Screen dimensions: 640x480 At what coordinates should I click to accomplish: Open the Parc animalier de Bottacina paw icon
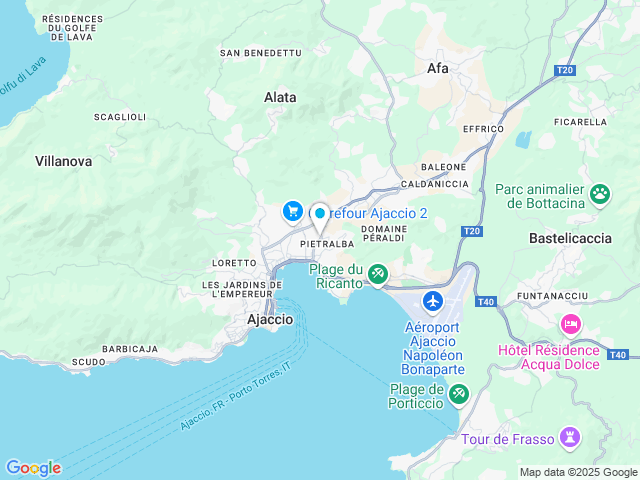[600, 195]
